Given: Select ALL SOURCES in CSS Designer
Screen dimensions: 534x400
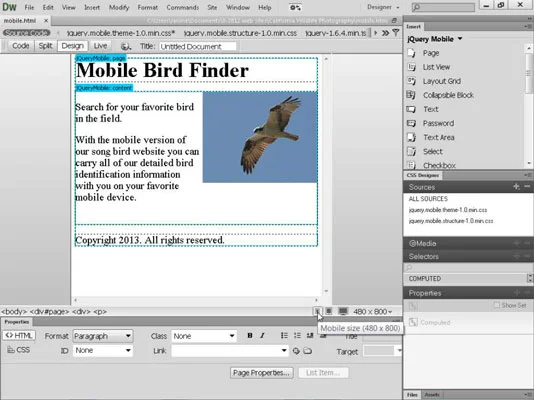Looking at the screenshot, I should pyautogui.click(x=428, y=199).
